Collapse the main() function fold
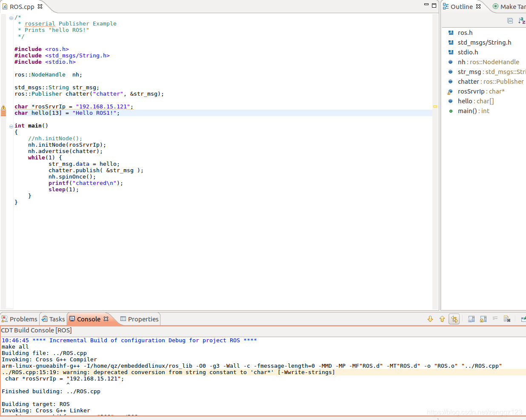 [11, 126]
